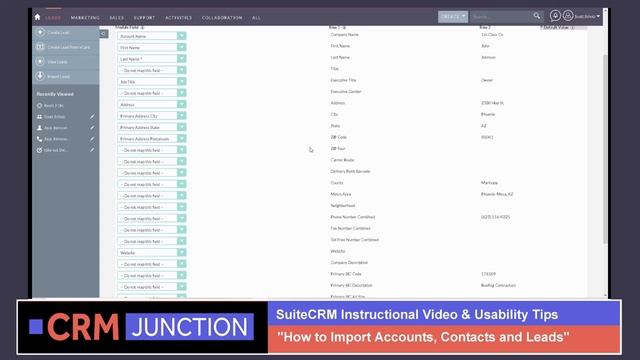Click the View Leads sidebar link
640x360 pixels.
58,62
